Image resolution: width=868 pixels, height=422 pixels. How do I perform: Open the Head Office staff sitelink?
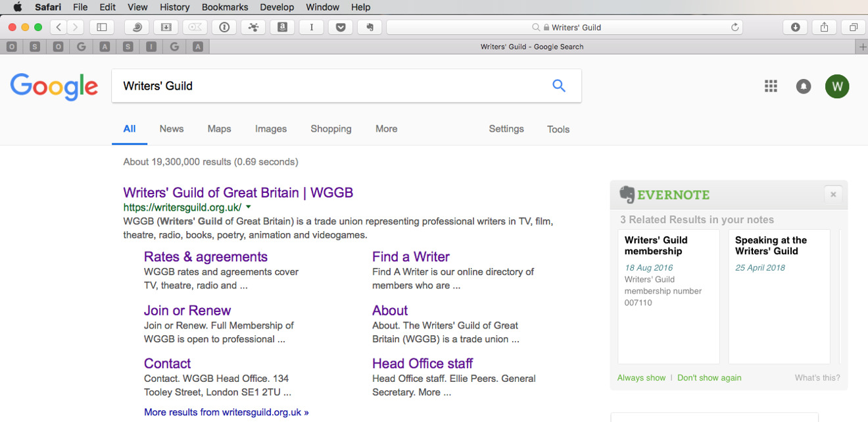tap(423, 364)
